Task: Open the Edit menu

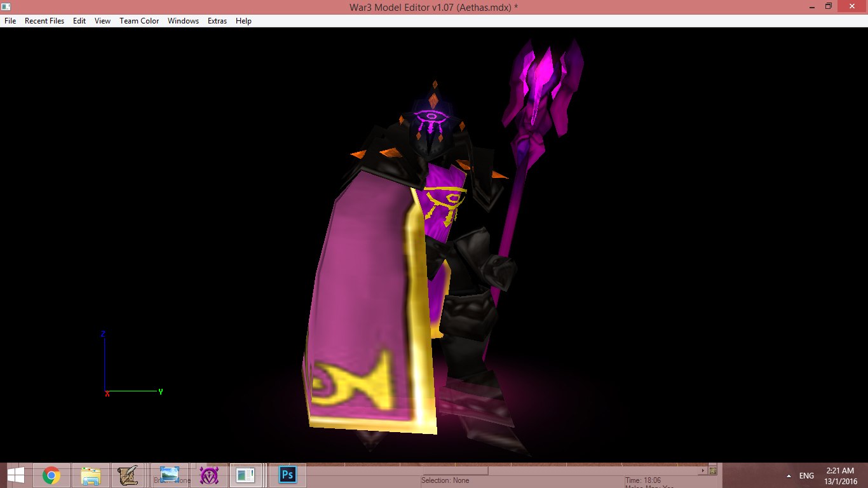Action: tap(79, 21)
